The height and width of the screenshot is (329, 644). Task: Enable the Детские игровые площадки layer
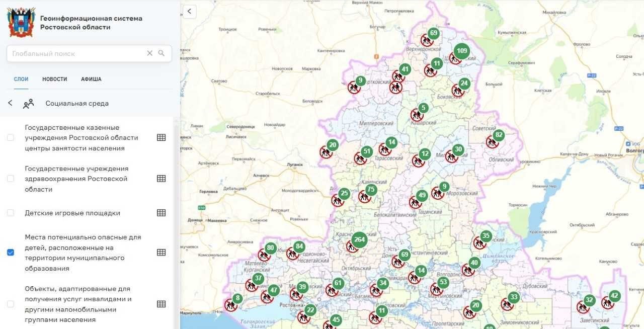tap(11, 213)
